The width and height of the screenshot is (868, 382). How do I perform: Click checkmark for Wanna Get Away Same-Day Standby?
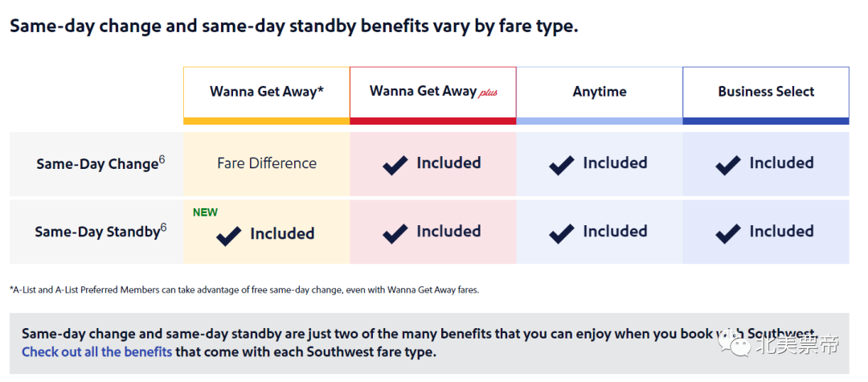pyautogui.click(x=229, y=236)
